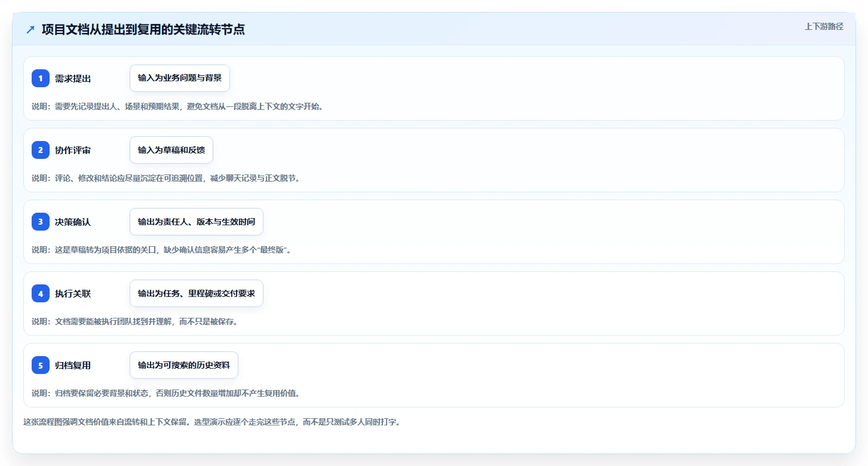Screen dimensions: 868x466
Task: Select the 输出为可搜索的历史资料 chip
Action: [x=184, y=365]
